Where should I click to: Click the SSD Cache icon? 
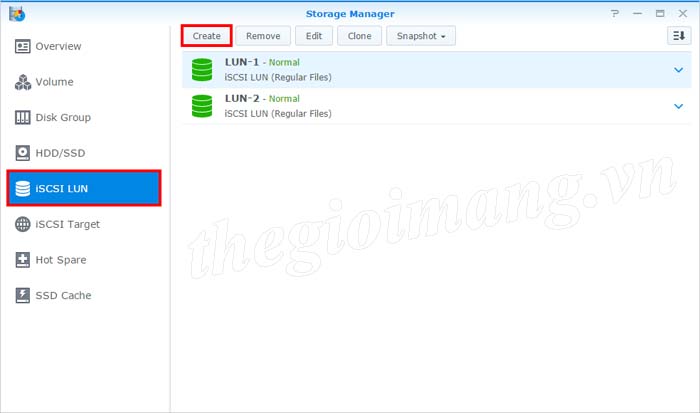click(23, 295)
